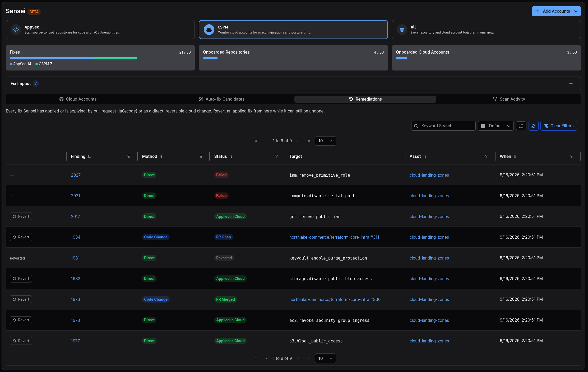Sort by Method column sort arrows
The image size is (588, 372).
(161, 157)
